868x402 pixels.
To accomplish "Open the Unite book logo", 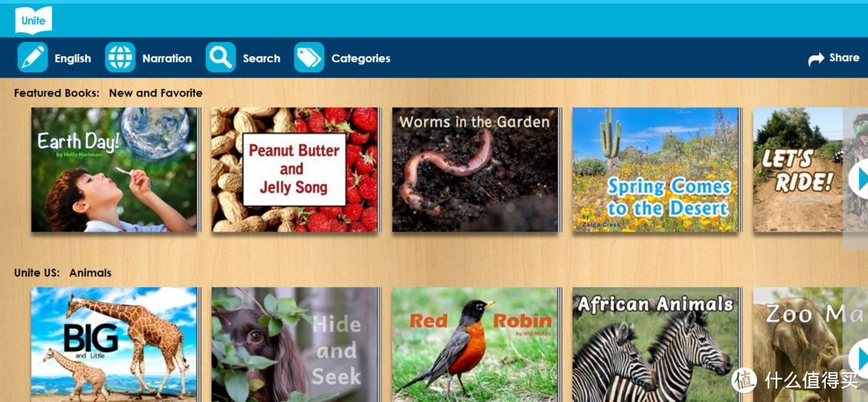I will [34, 20].
